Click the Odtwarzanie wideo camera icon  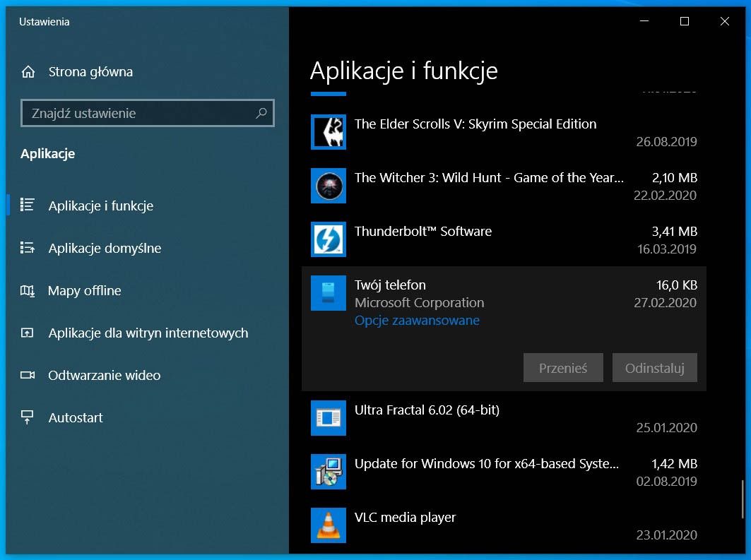tap(28, 375)
